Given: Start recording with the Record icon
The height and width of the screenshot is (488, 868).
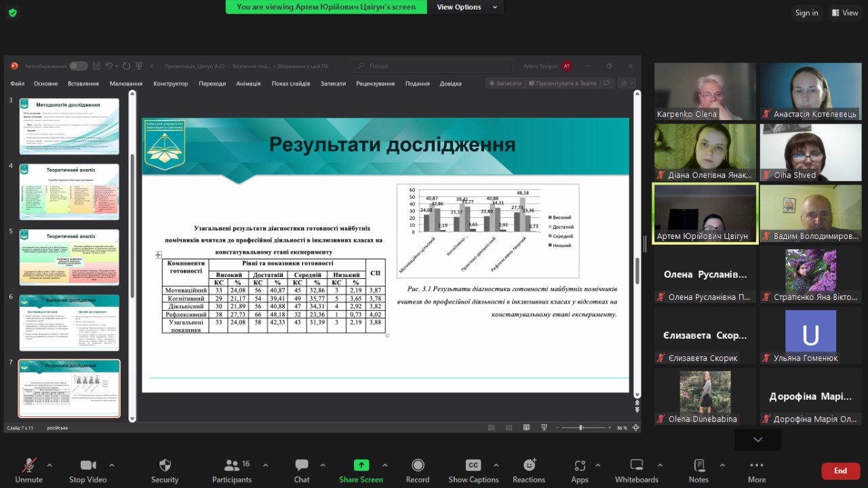Looking at the screenshot, I should coord(418,465).
